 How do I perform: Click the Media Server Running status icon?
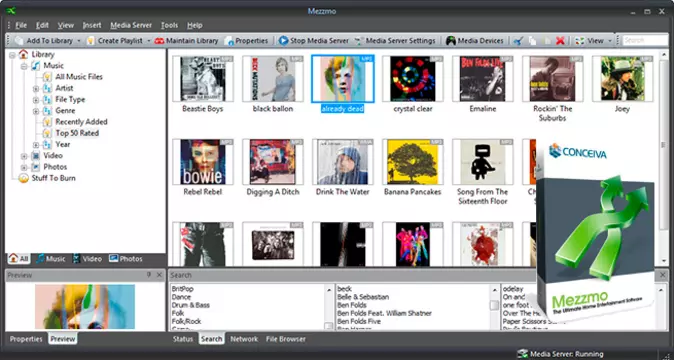tap(522, 354)
